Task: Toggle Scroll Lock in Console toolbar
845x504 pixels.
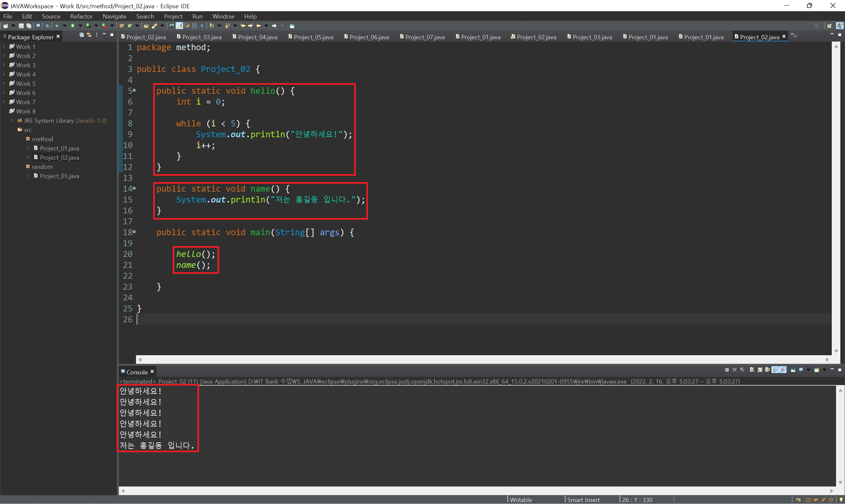Action: [x=760, y=370]
